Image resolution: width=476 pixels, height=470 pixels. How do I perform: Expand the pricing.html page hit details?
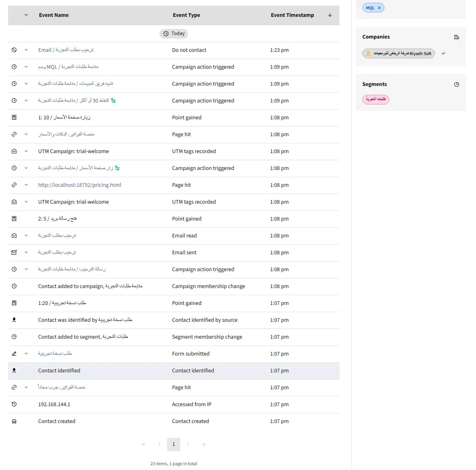point(26,185)
